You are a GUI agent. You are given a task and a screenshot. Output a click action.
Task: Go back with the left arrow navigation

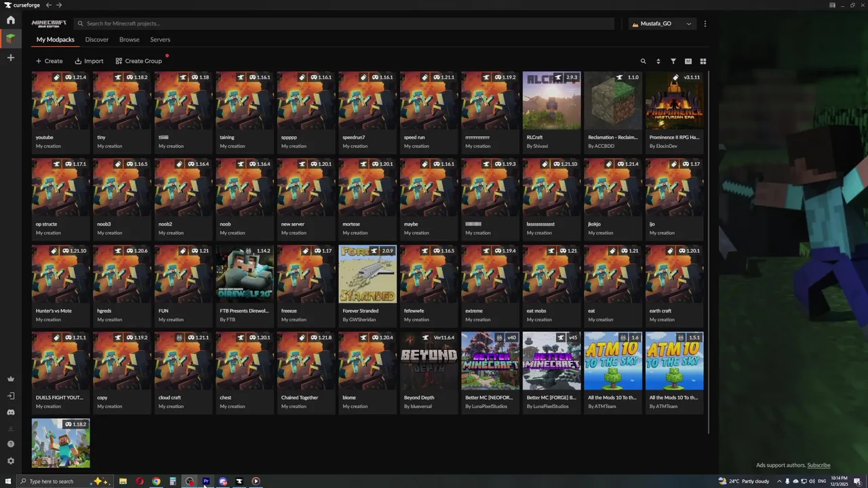pos(48,5)
